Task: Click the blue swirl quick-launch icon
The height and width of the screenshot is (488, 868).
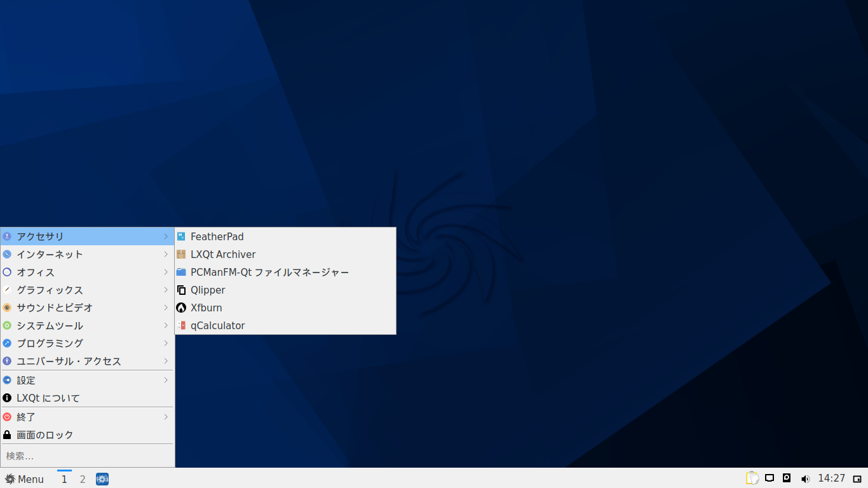Action: (x=102, y=479)
